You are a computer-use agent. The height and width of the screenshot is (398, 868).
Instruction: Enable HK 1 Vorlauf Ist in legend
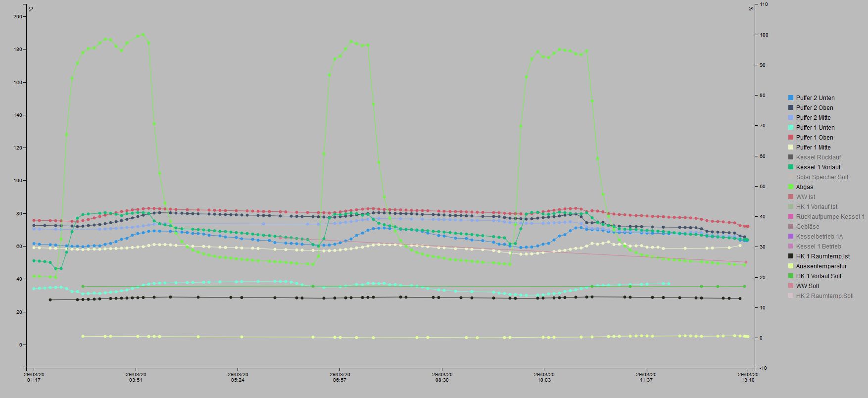tap(817, 207)
